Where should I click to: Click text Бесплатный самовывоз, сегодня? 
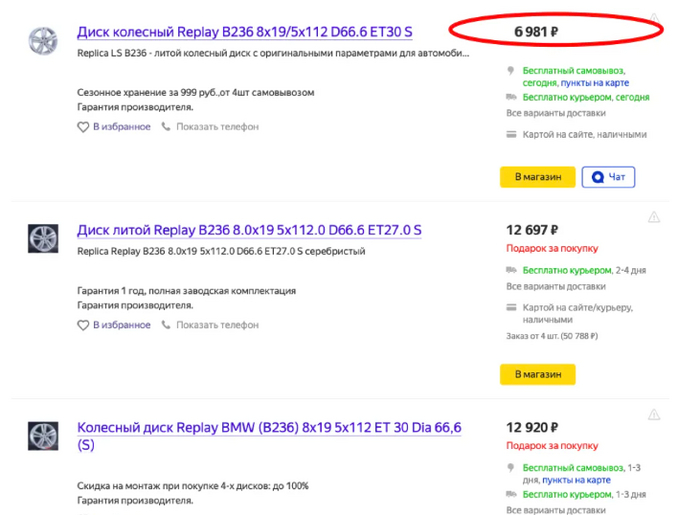click(x=574, y=76)
